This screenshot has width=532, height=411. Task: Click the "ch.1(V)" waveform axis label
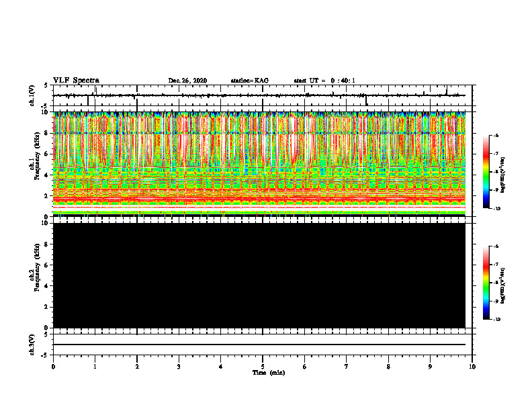32,95
